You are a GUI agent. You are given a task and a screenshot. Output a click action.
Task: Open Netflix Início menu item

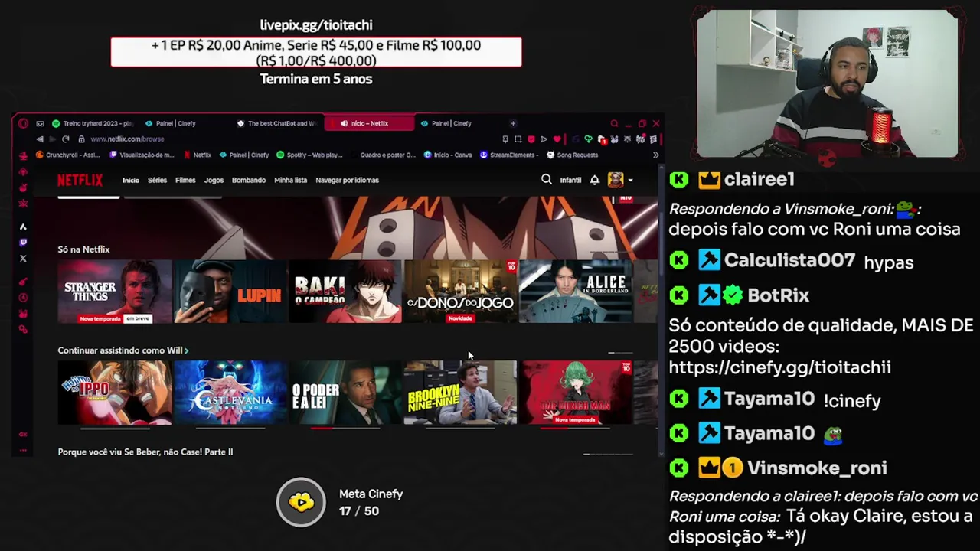[131, 180]
